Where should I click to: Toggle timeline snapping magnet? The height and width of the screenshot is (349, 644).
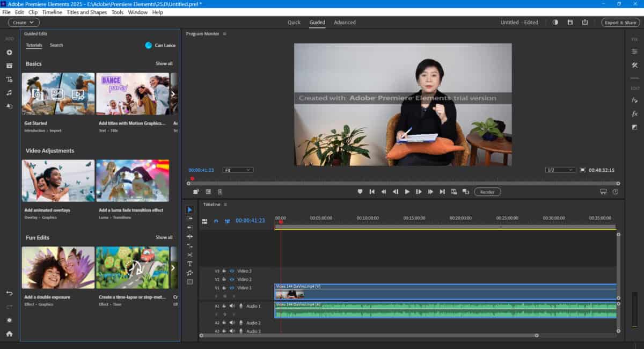click(x=216, y=221)
